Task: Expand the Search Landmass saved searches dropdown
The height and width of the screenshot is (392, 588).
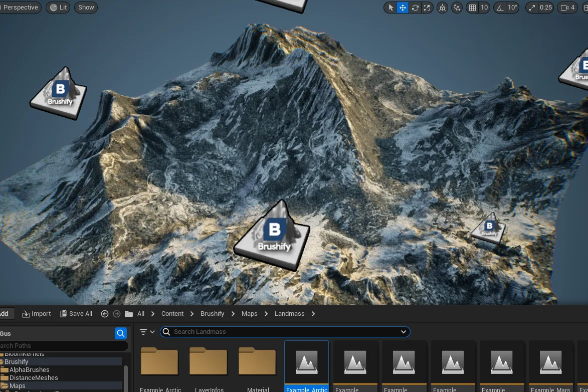Action: 404,332
